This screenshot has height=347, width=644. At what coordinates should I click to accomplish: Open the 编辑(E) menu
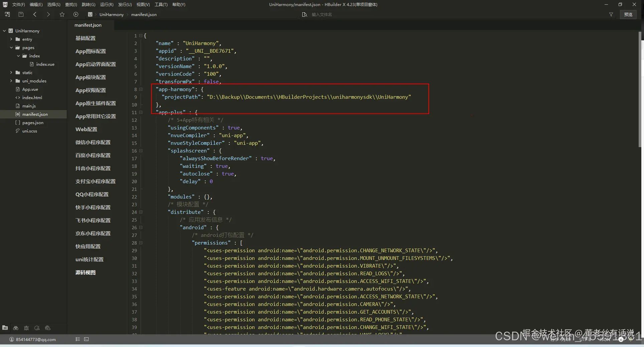tap(36, 4)
